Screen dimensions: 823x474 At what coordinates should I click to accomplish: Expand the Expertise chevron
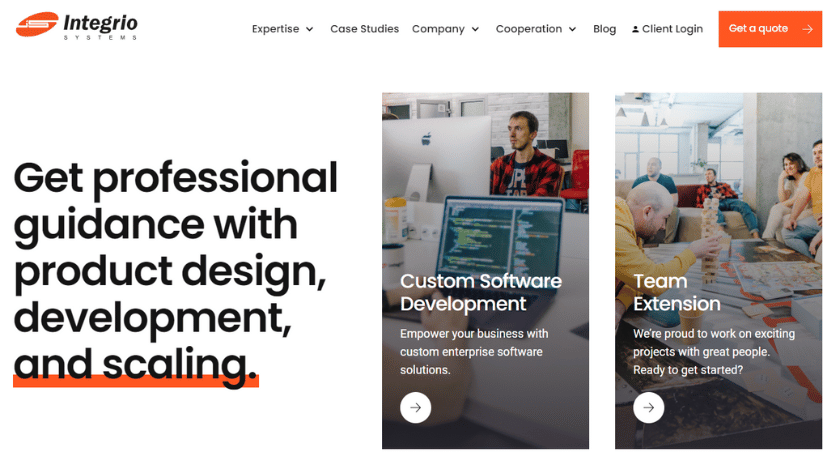(x=310, y=29)
